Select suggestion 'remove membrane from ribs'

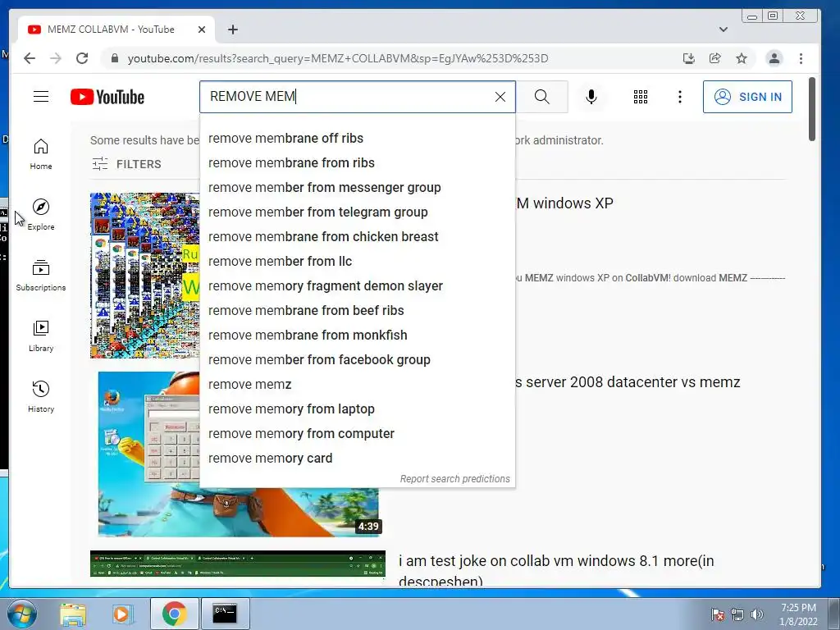(358, 163)
